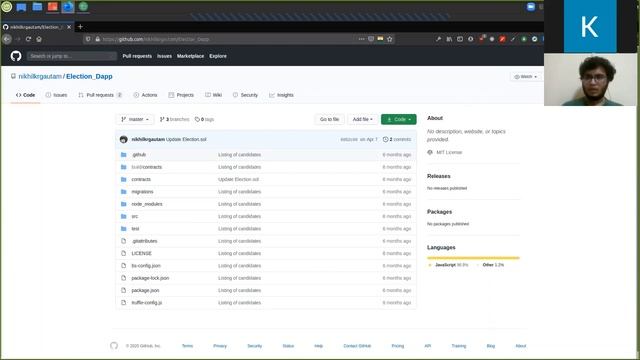Open the truffle-config.js file
Screen dimensions: 640x360
tap(147, 303)
